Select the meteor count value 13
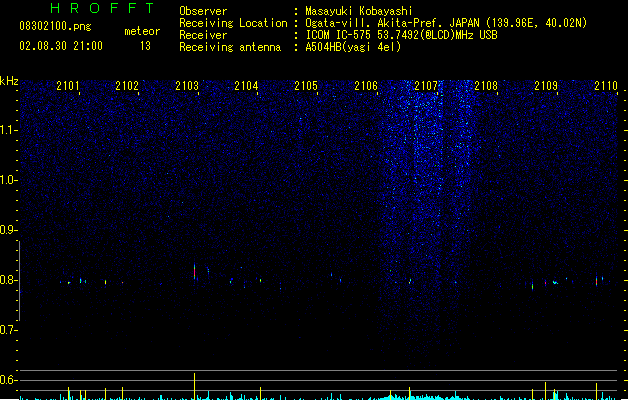The image size is (629, 400). click(x=145, y=46)
